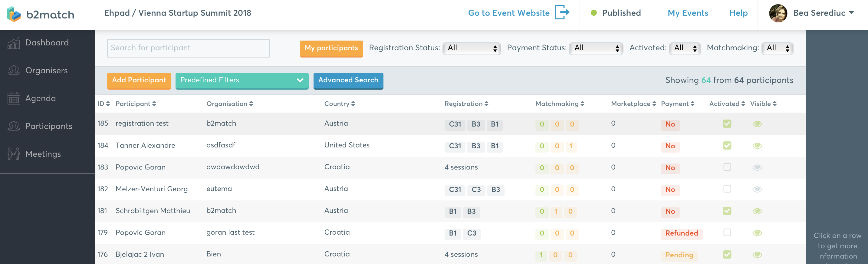The width and height of the screenshot is (868, 264).
Task: Click the Search for participant field
Action: tap(188, 48)
